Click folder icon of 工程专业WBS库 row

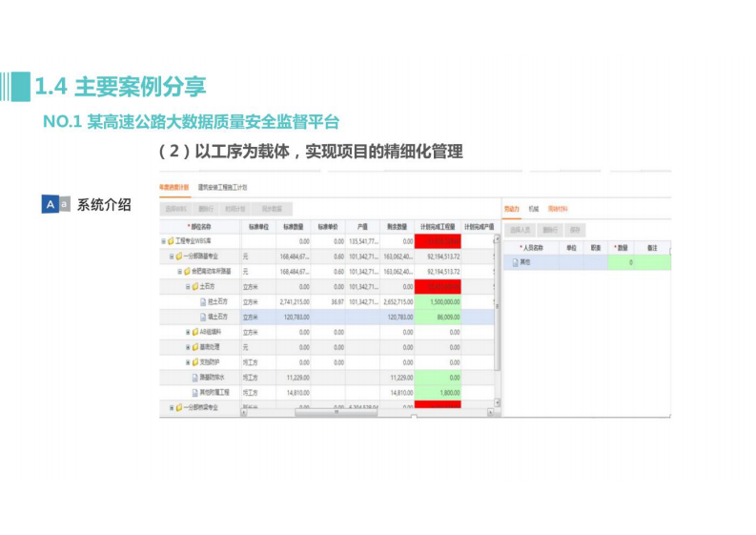tap(171, 241)
